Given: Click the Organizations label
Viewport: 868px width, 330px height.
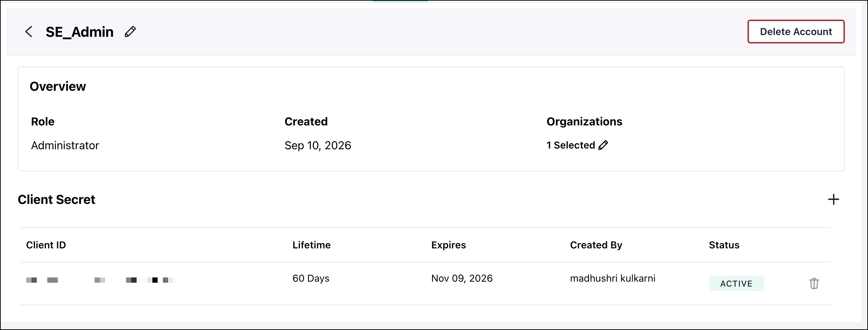Looking at the screenshot, I should pos(584,122).
